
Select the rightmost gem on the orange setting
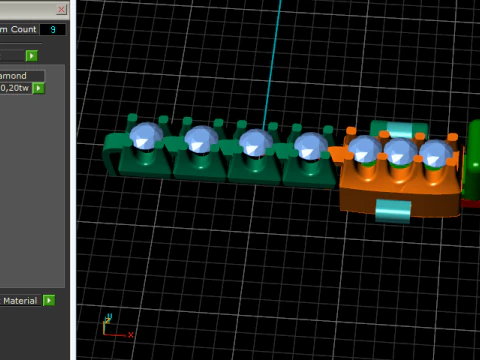[x=435, y=153]
